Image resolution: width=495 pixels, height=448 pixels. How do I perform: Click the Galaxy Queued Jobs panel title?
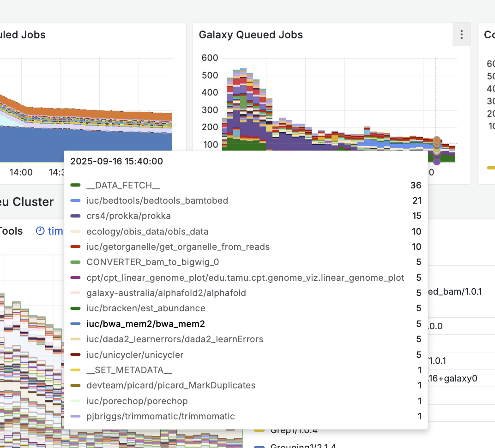[x=251, y=35]
